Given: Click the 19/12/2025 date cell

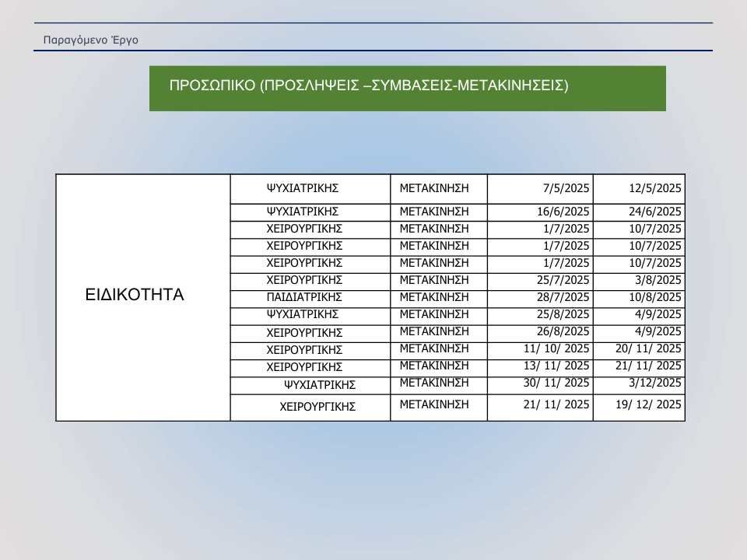Looking at the screenshot, I should pyautogui.click(x=639, y=404).
